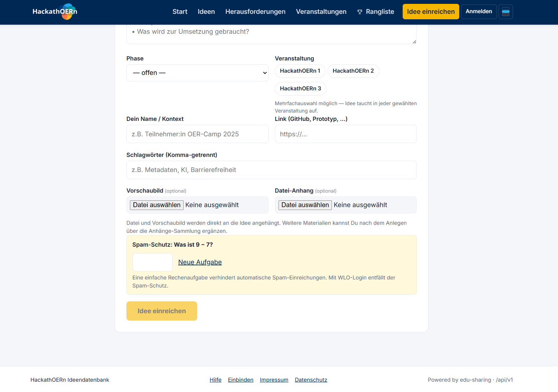Toggle the HackathOERn 2 event chip
The image size is (558, 392).
(353, 71)
